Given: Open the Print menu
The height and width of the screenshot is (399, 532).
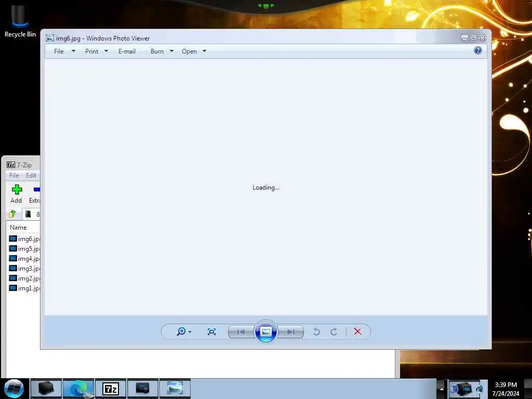Looking at the screenshot, I should coord(91,51).
